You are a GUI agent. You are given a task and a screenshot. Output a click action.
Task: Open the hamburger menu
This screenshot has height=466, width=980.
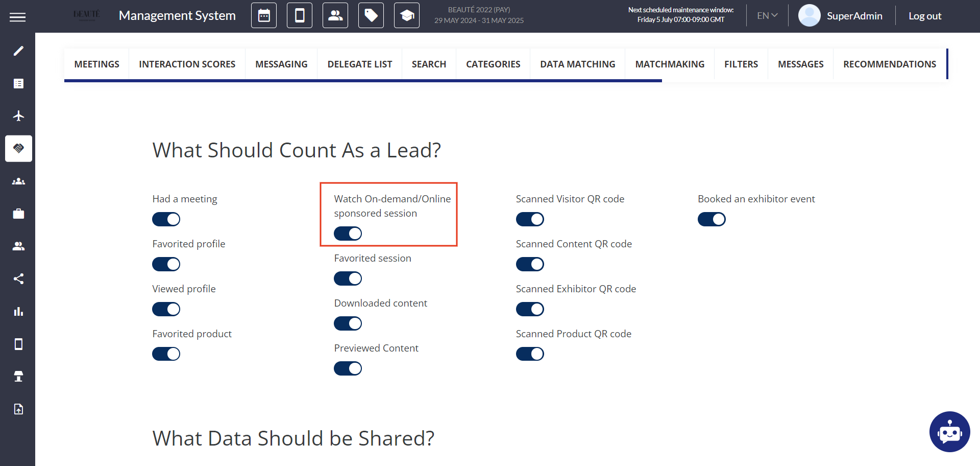click(17, 17)
